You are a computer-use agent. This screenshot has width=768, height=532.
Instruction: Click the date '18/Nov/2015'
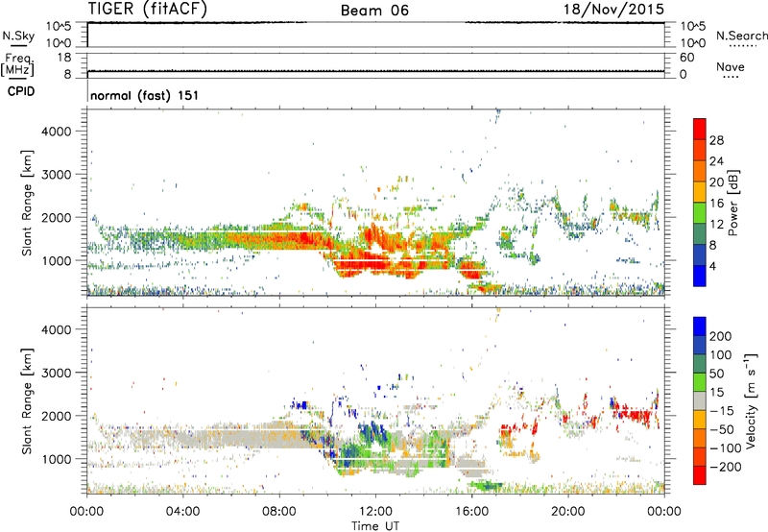tap(613, 9)
